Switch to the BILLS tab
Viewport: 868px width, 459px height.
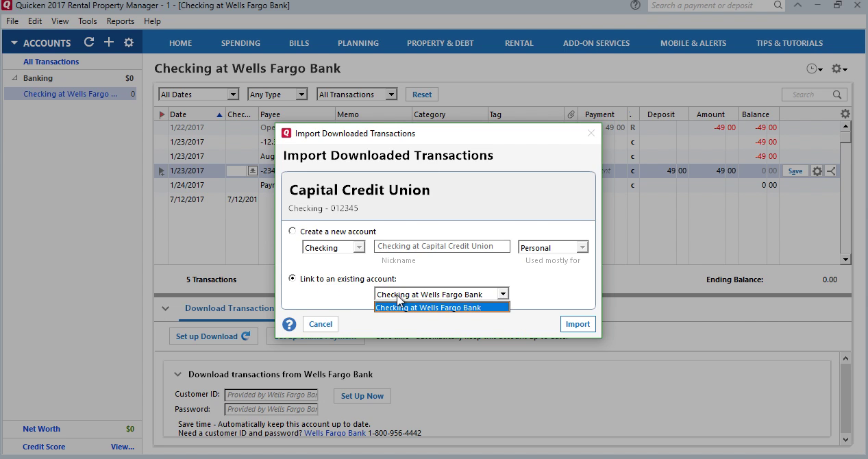click(x=299, y=43)
